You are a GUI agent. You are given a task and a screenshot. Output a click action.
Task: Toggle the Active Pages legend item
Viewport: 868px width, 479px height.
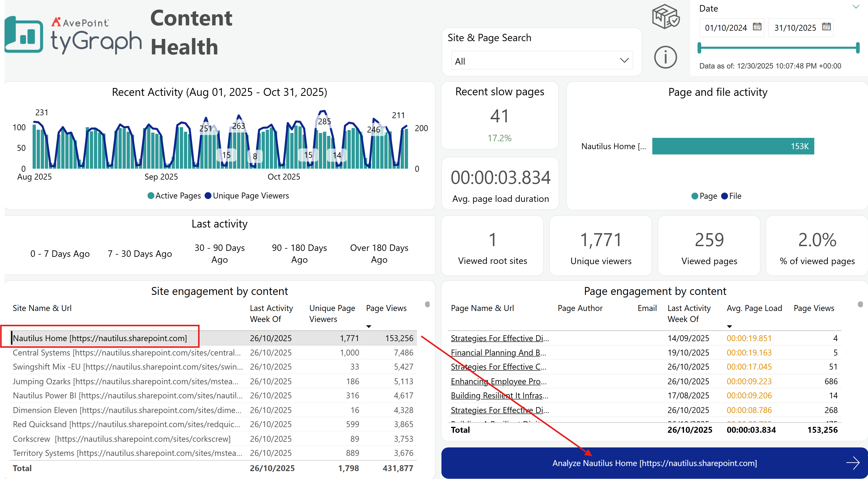(x=174, y=196)
